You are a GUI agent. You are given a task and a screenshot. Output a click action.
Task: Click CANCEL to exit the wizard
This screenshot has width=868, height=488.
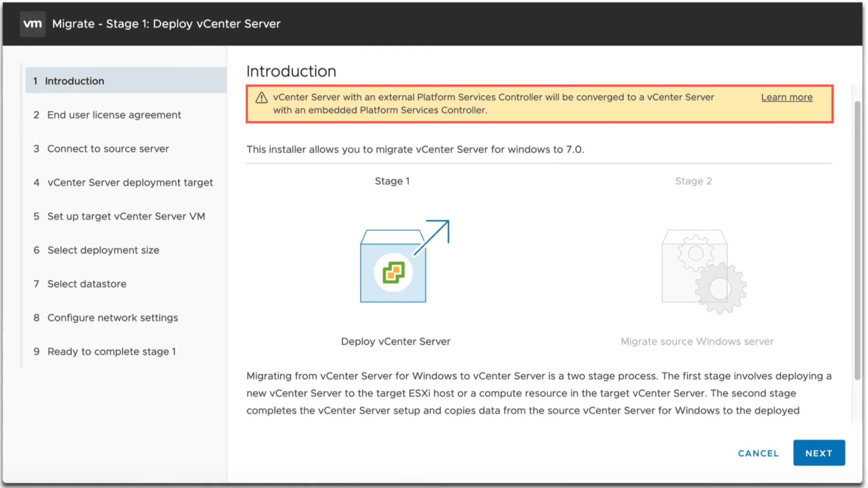click(x=758, y=453)
